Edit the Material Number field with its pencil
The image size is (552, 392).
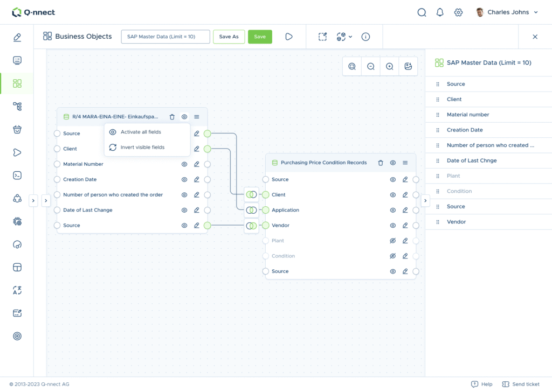pyautogui.click(x=196, y=164)
